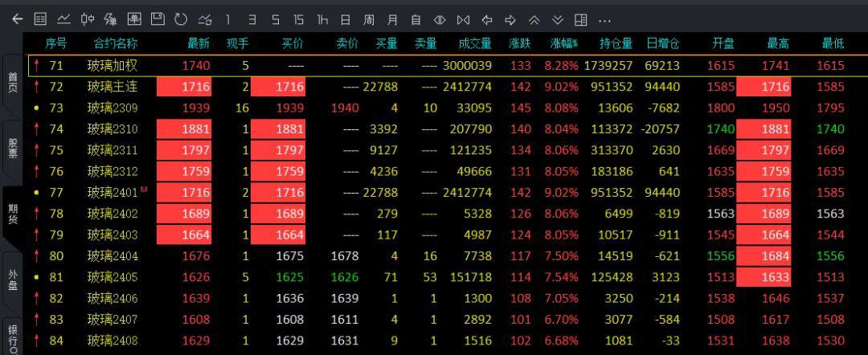Sort by the 成交量 column header
The height and width of the screenshot is (355, 868).
(x=474, y=43)
